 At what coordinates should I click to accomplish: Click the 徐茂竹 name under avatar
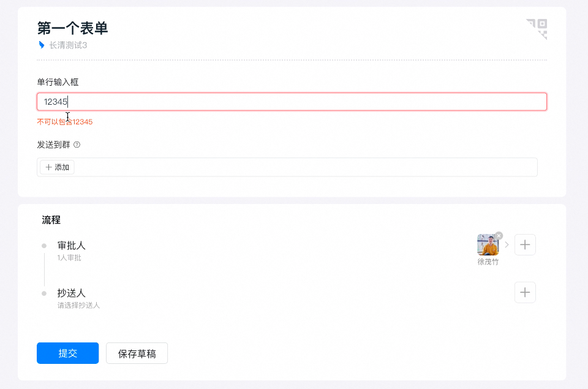click(488, 262)
